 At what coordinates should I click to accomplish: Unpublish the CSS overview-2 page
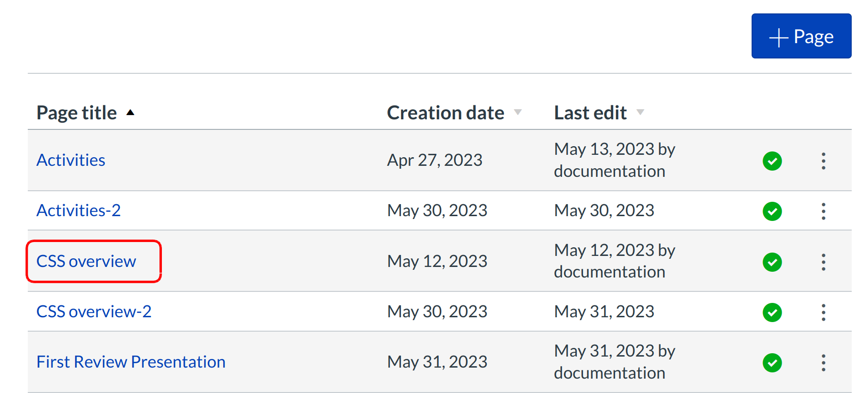772,312
